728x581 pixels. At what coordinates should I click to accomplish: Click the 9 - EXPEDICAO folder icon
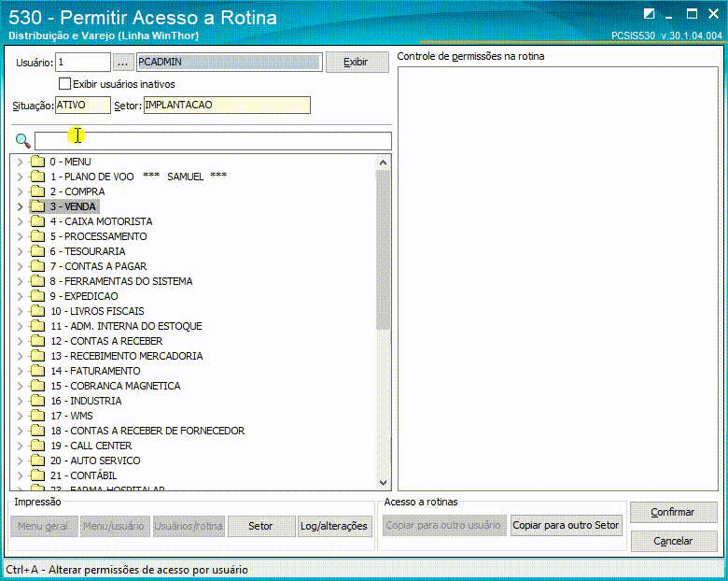click(x=37, y=295)
